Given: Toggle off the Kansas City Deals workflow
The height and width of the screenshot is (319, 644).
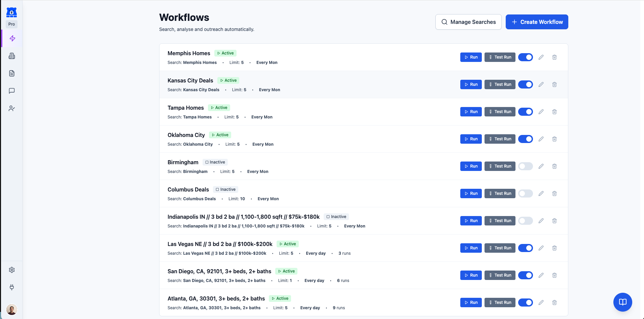Looking at the screenshot, I should pos(526,84).
